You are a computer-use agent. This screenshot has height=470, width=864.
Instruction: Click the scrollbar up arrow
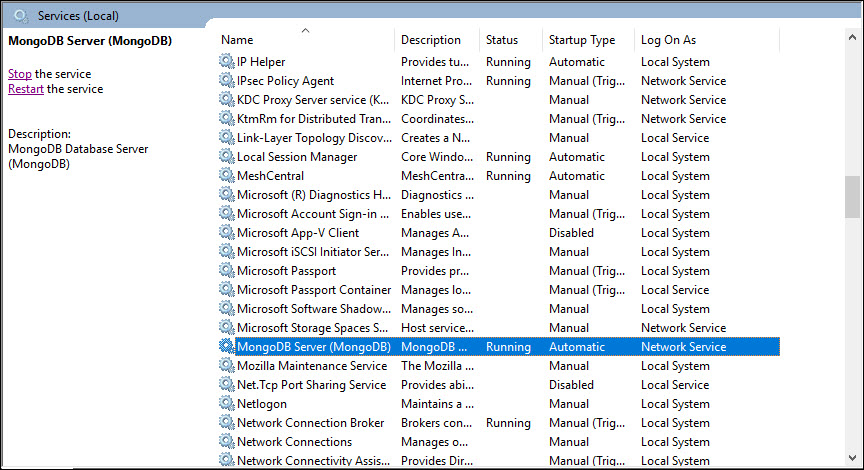coord(852,37)
